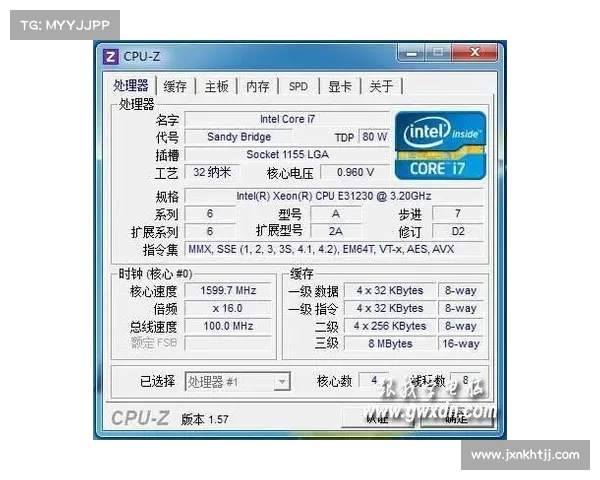Screen dimensions: 600x480
Task: Click the 16-way value for 三级 cache
Action: (x=461, y=343)
